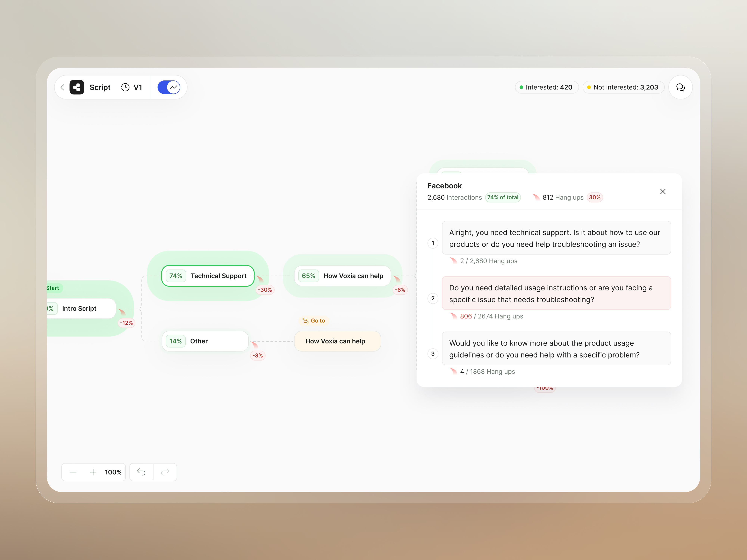Click the 812 Hang ups text
The image size is (747, 560).
[x=563, y=197]
